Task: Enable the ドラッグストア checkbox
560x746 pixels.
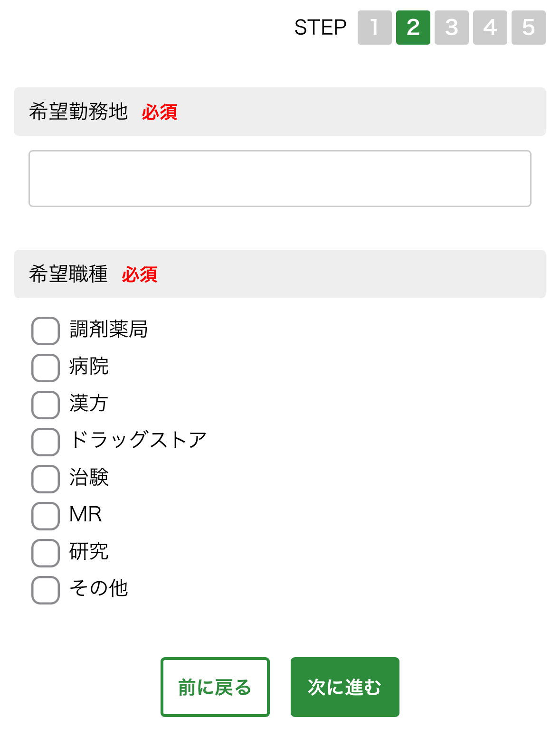Action: tap(46, 442)
